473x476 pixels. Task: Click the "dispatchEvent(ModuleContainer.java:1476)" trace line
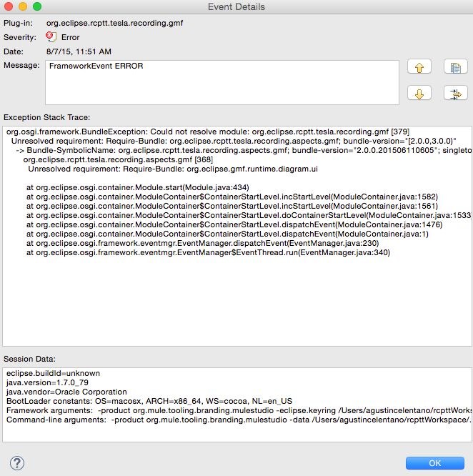[x=234, y=224]
